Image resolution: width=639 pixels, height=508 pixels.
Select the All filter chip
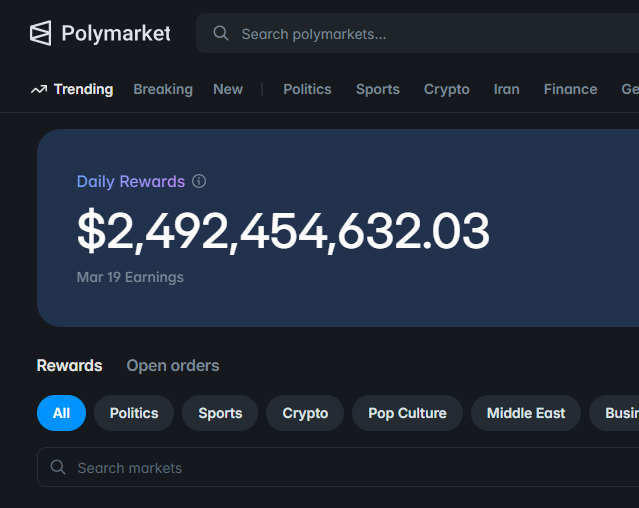pyautogui.click(x=62, y=413)
